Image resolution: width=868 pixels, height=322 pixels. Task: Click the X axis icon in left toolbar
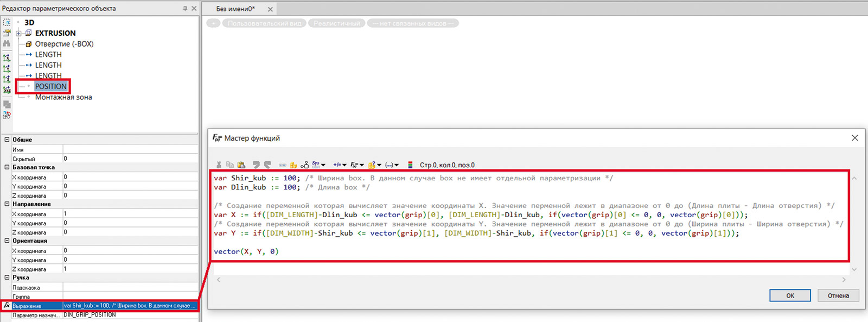7,58
